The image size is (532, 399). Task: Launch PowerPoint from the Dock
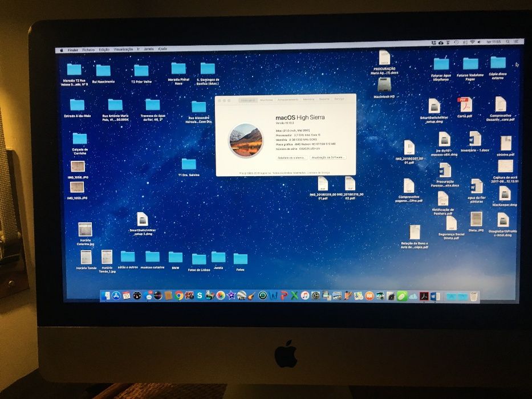tap(284, 296)
